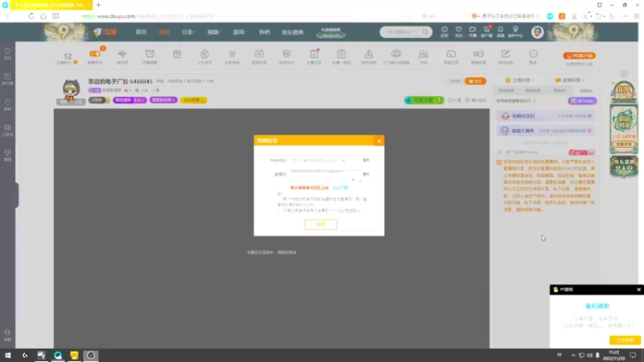The image size is (644, 362).
Task: Open the 首页 nav item
Action: tap(142, 32)
